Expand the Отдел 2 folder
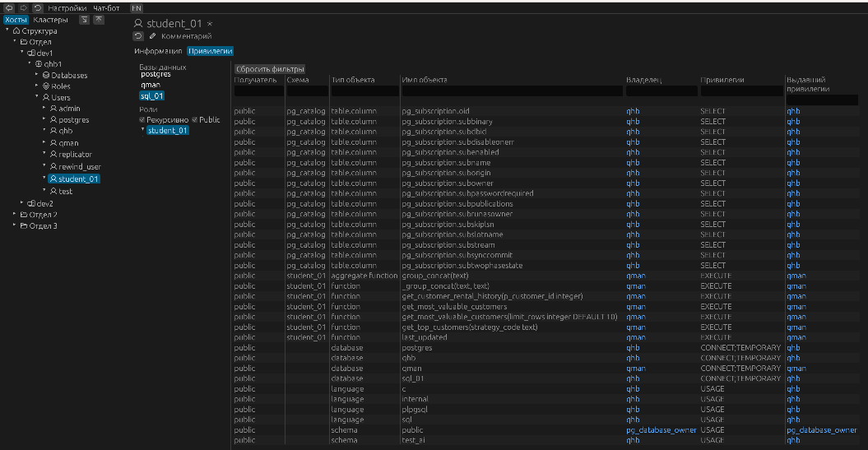The height and width of the screenshot is (450, 868). point(14,214)
